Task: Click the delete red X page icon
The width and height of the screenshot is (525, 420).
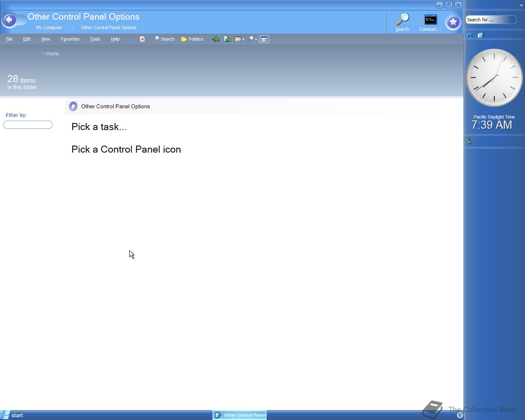Action: [x=142, y=39]
